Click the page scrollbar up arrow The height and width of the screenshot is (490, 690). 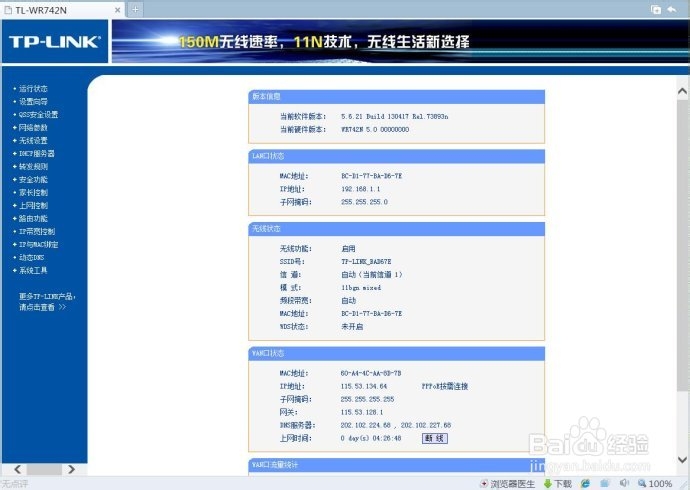682,91
